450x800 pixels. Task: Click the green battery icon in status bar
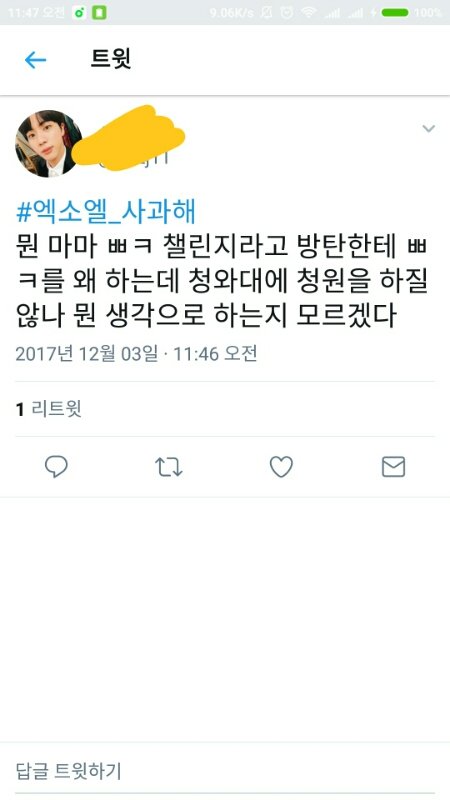[x=395, y=13]
